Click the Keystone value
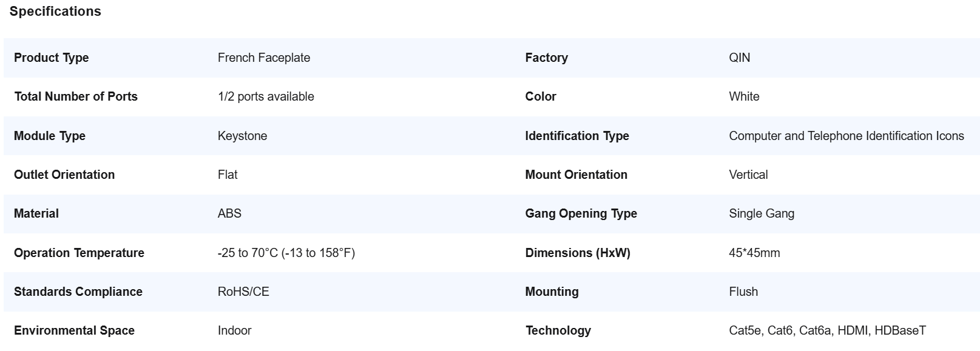This screenshot has height=351, width=980. pos(242,136)
